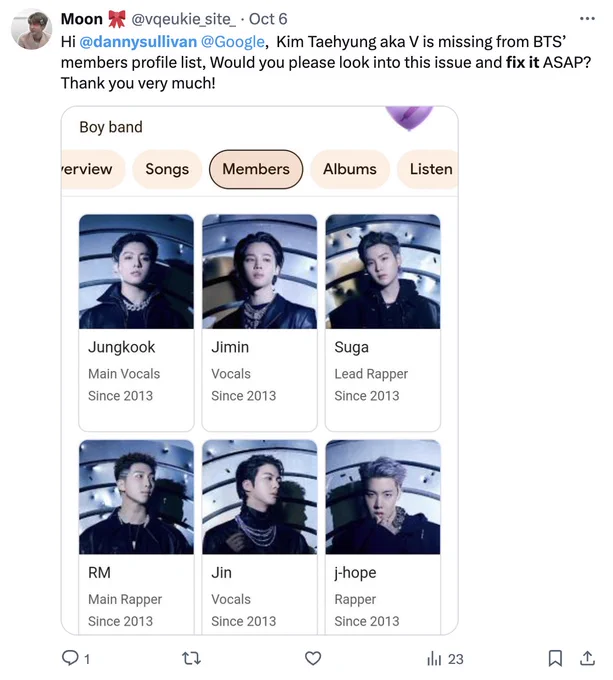
Task: Go to the Overview tab
Action: [93, 169]
